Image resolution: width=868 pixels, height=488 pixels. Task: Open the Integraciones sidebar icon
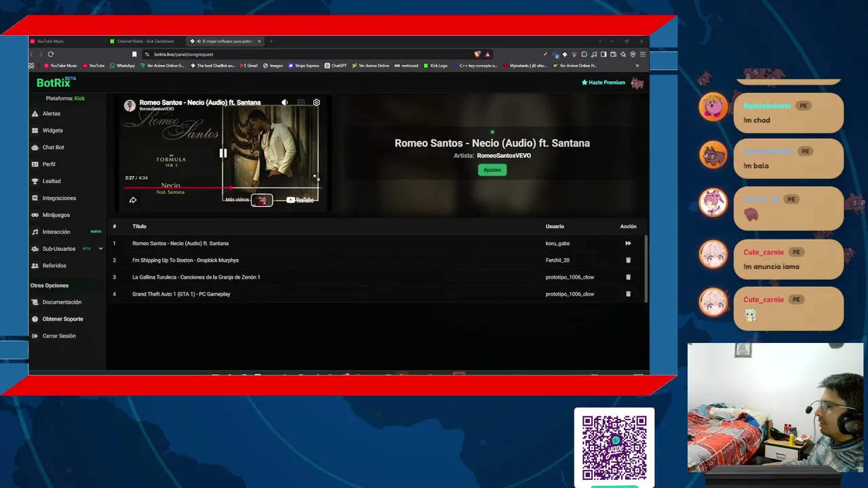click(x=35, y=198)
